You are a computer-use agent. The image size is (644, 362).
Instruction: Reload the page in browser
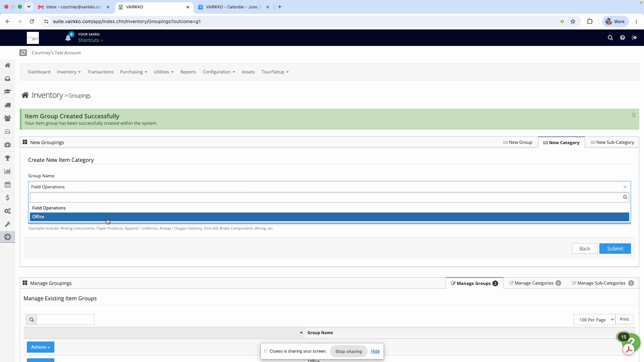point(32,21)
